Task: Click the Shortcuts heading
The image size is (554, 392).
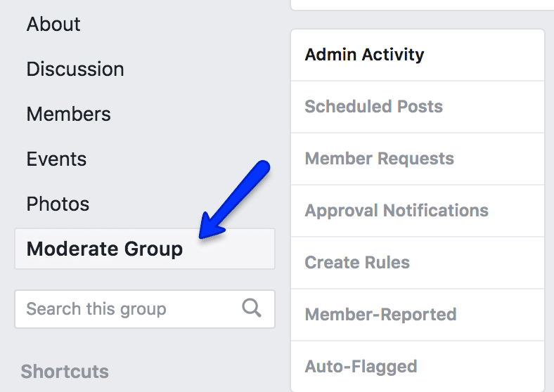Action: click(65, 371)
